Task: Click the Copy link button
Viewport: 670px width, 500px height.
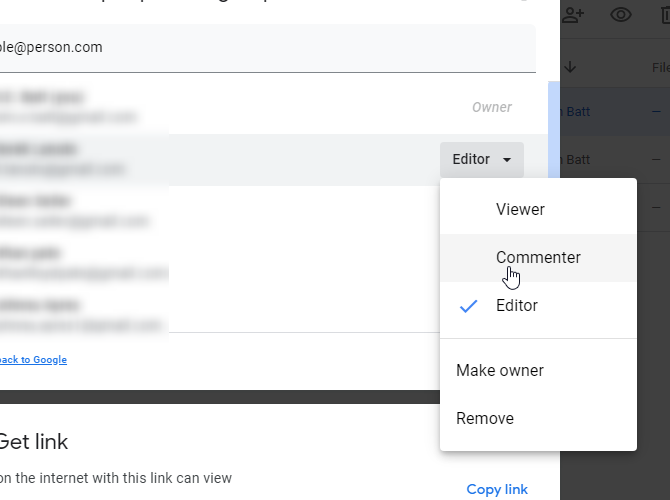Action: click(x=497, y=489)
